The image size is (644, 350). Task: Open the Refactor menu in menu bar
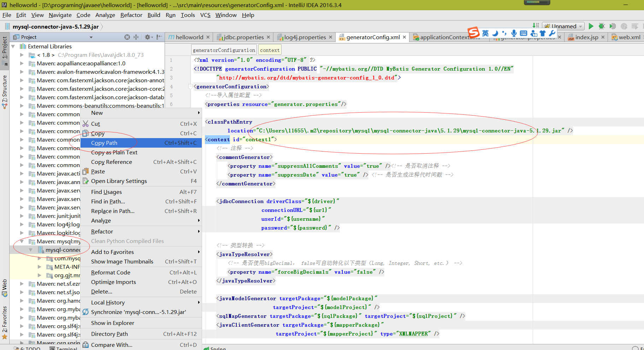131,15
